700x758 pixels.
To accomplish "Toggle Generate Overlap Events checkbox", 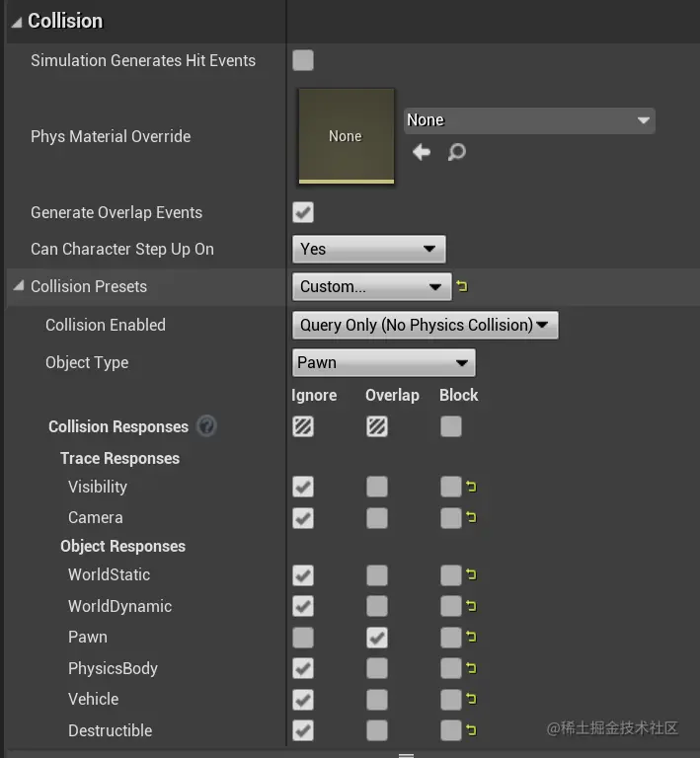I will pyautogui.click(x=303, y=212).
